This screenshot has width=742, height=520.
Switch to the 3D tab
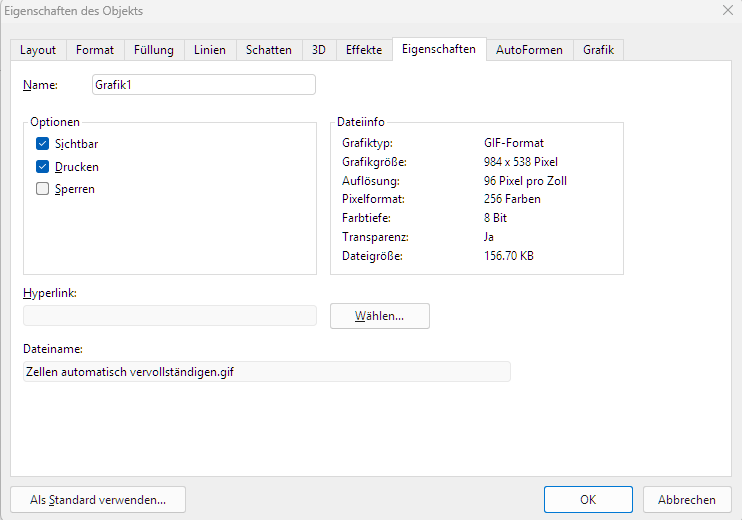[319, 50]
